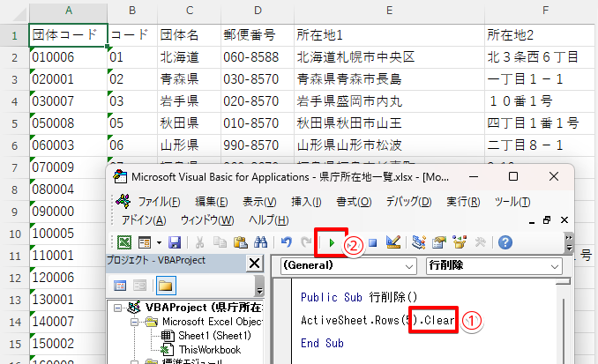Screen dimensions: 598x364
Task: Click the Copy icon in VBA toolbar
Action: [220, 242]
